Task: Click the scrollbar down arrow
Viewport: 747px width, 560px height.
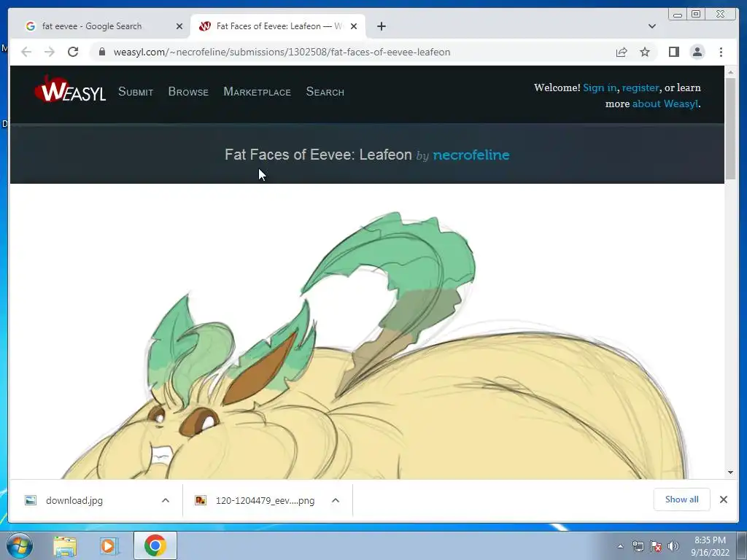Action: [x=731, y=472]
